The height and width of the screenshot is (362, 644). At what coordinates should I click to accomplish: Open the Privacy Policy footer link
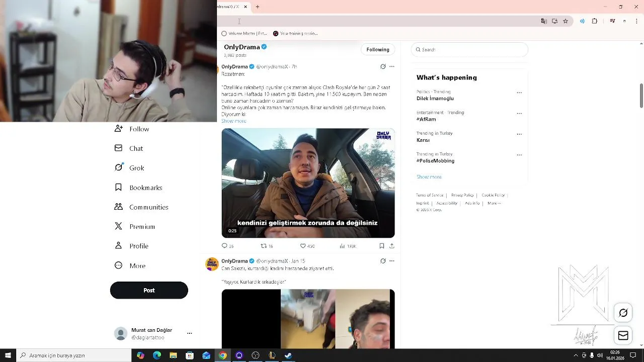pos(462,195)
